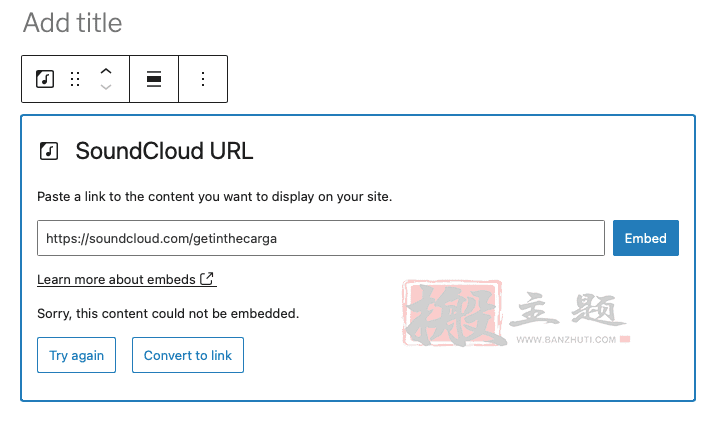Click the "Sorry, this content could not be embedded." text
The image size is (715, 422).
point(168,313)
